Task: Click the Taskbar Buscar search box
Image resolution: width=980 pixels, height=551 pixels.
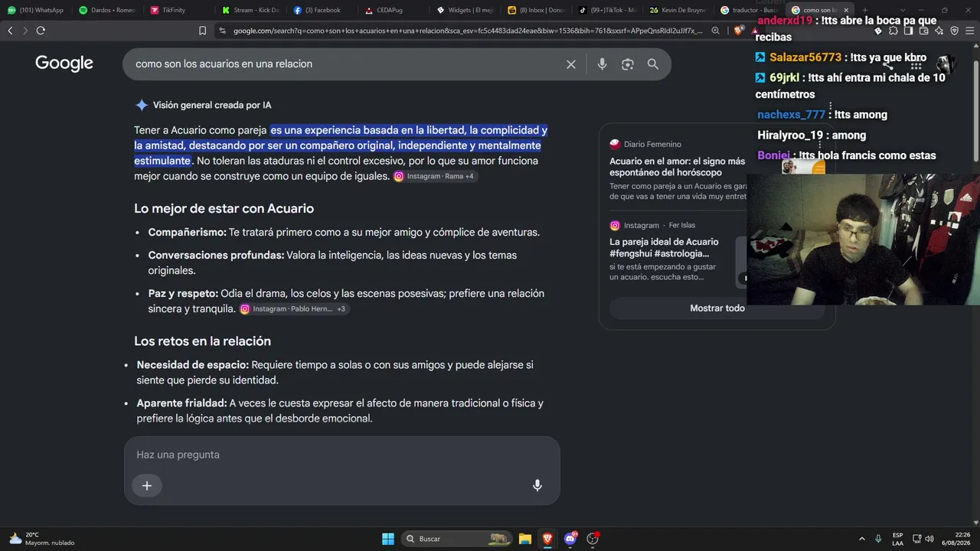Action: 457,539
